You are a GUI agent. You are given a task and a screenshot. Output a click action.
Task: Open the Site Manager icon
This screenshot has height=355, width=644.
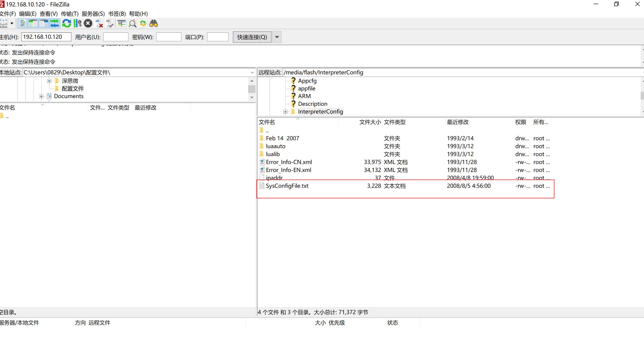(x=4, y=23)
